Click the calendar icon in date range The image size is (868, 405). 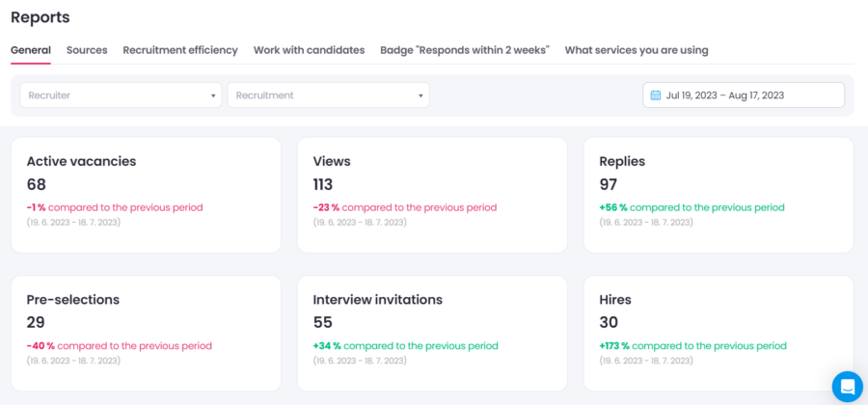point(656,95)
